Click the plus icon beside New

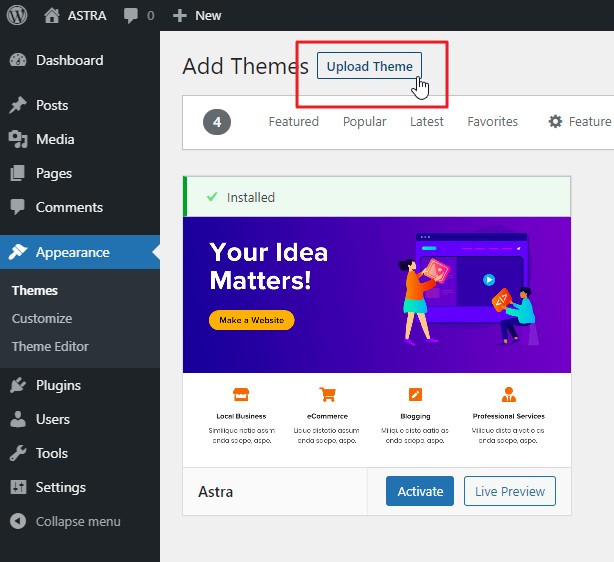click(x=179, y=16)
